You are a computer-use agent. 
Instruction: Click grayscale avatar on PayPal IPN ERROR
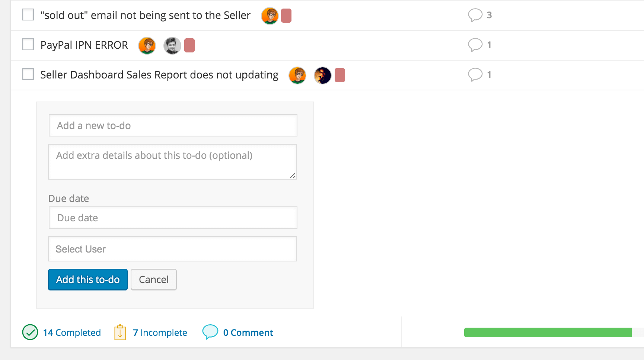[x=172, y=46]
